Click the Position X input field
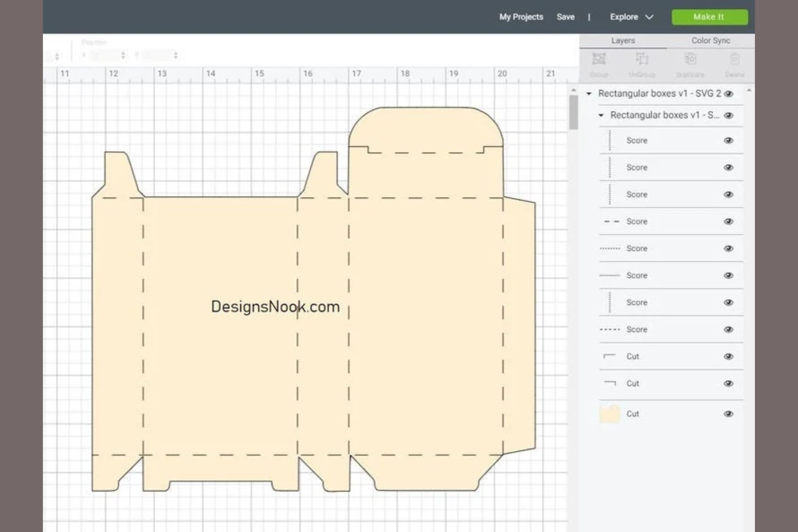798x532 pixels. (105, 55)
